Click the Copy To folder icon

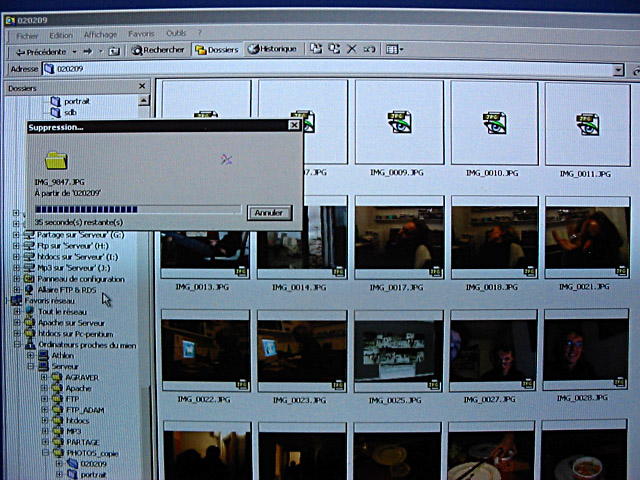click(334, 49)
